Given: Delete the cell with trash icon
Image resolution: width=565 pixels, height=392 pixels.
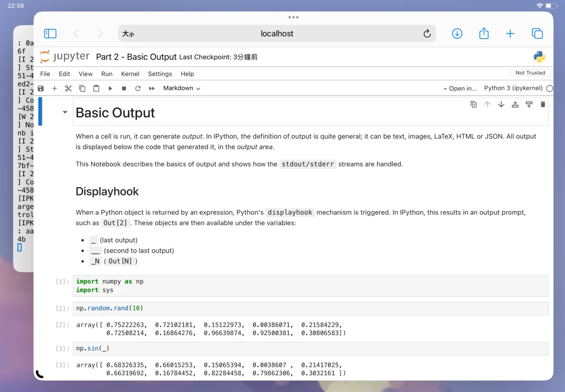Looking at the screenshot, I should 543,105.
